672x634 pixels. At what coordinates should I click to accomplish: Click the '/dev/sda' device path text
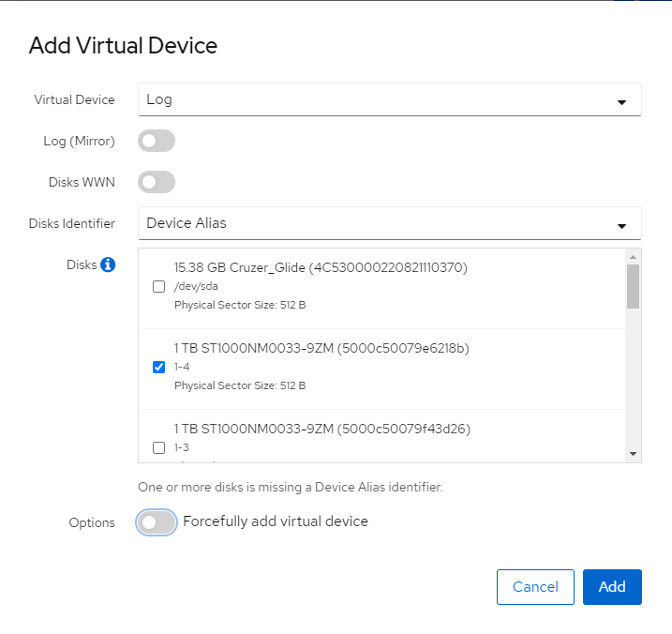(x=196, y=286)
